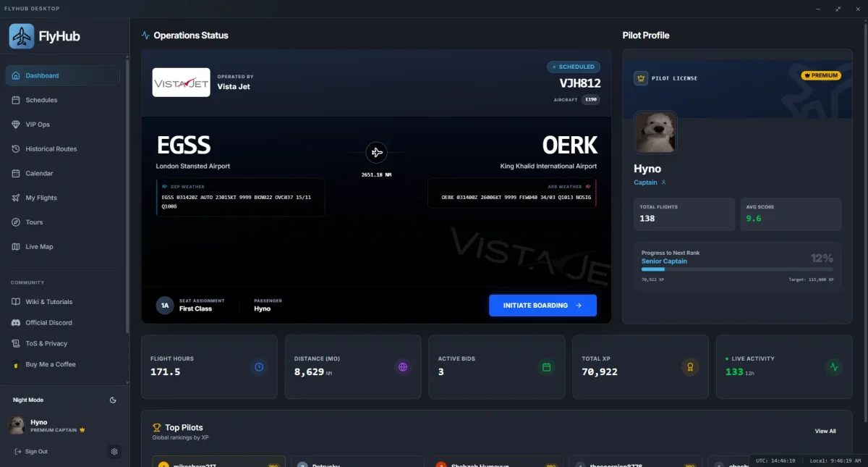Viewport: 868px width, 467px height.
Task: Click the 2651.18 NM distance label
Action: [376, 175]
